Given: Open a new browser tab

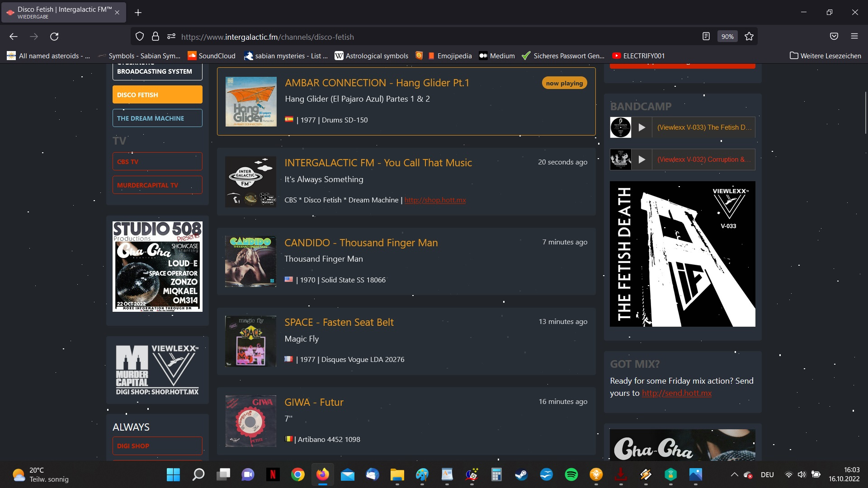Looking at the screenshot, I should (x=138, y=13).
